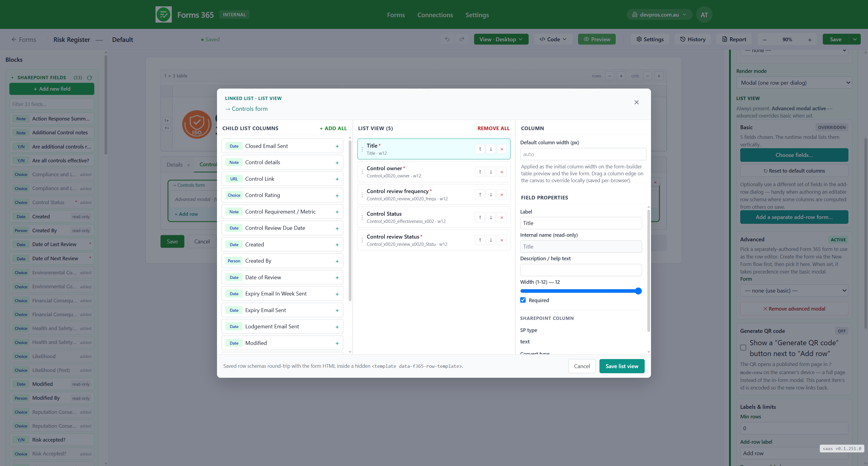Zoom in with the plus button
Screen dimensions: 868x466
809,40
